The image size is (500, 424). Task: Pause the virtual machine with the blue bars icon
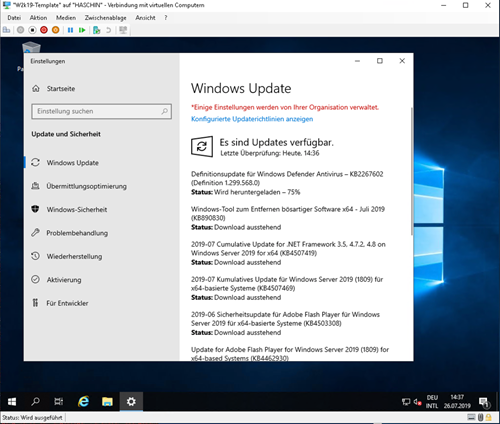click(x=70, y=30)
